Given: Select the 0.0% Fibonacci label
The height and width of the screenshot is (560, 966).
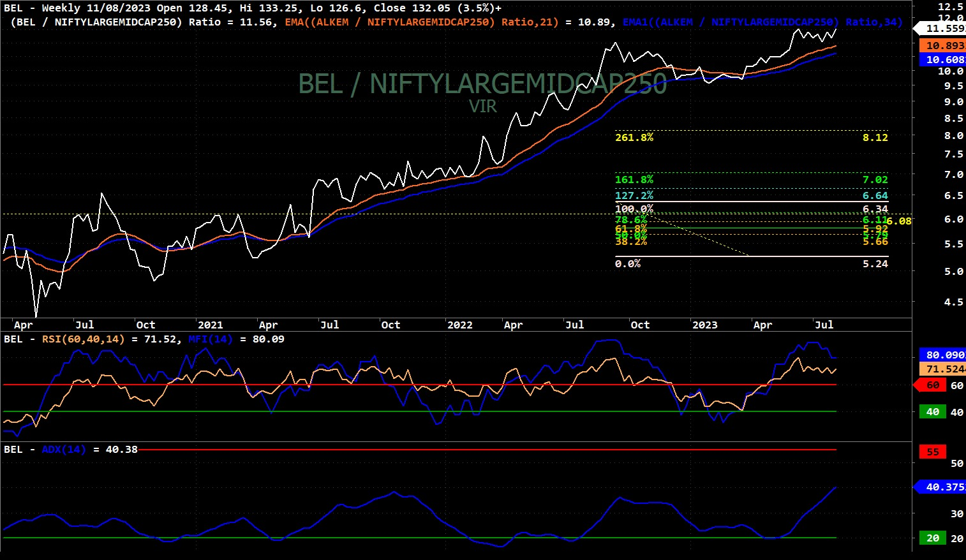Looking at the screenshot, I should point(628,263).
